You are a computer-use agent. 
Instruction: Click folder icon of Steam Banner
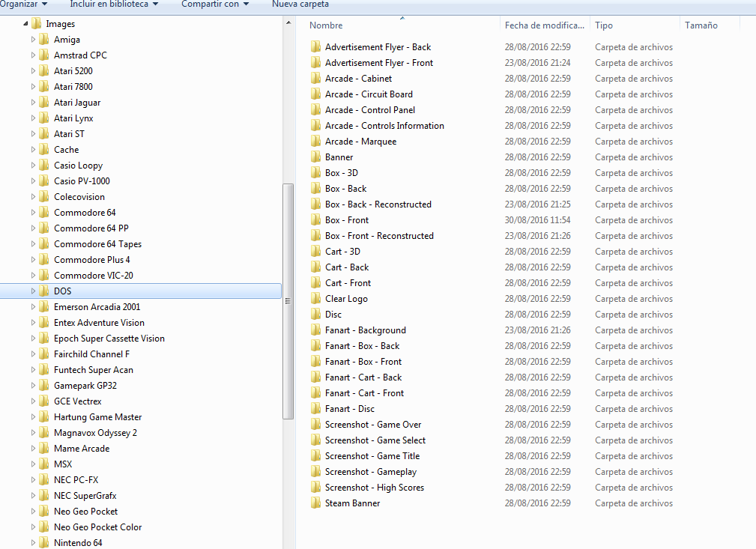click(x=315, y=503)
